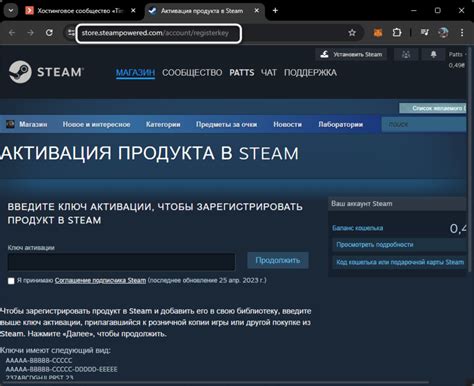Open Код кошелька или подарочной карты link
Screen dimensions: 474x386
400,262
